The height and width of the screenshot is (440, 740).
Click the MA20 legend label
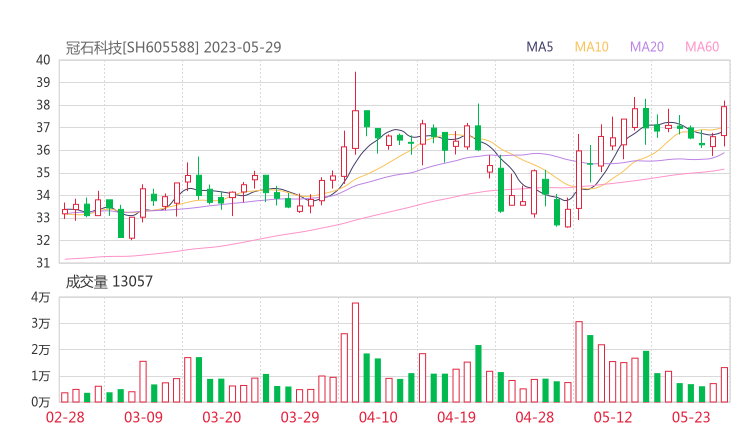[x=647, y=47]
